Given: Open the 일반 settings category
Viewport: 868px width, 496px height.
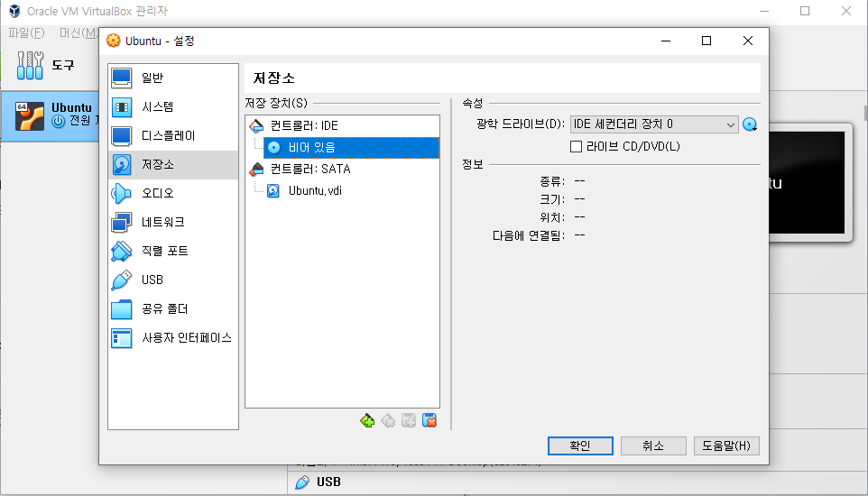Looking at the screenshot, I should 173,78.
